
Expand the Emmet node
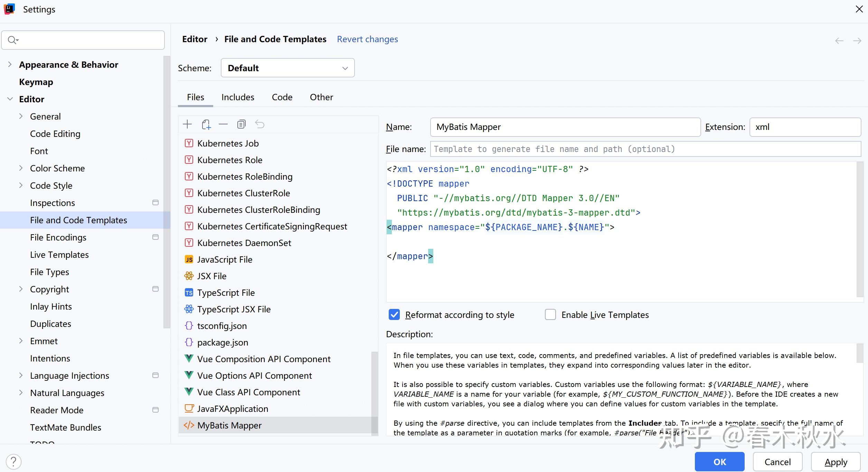[x=21, y=341]
